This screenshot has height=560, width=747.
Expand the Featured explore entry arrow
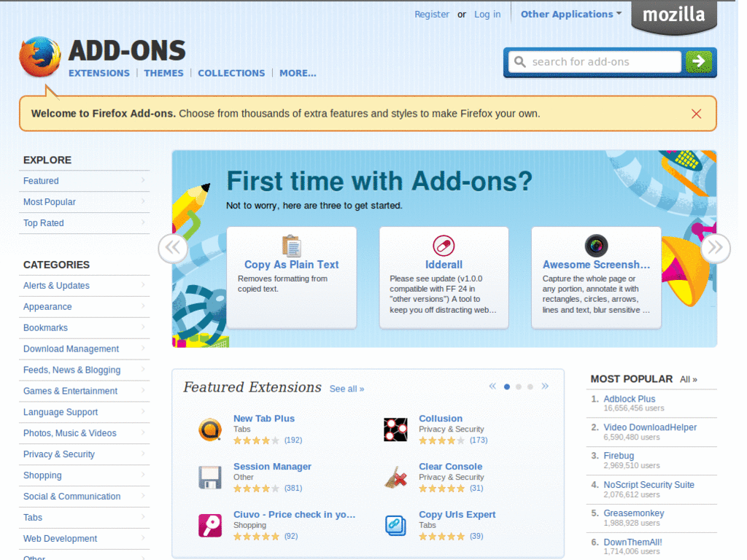[x=143, y=180]
